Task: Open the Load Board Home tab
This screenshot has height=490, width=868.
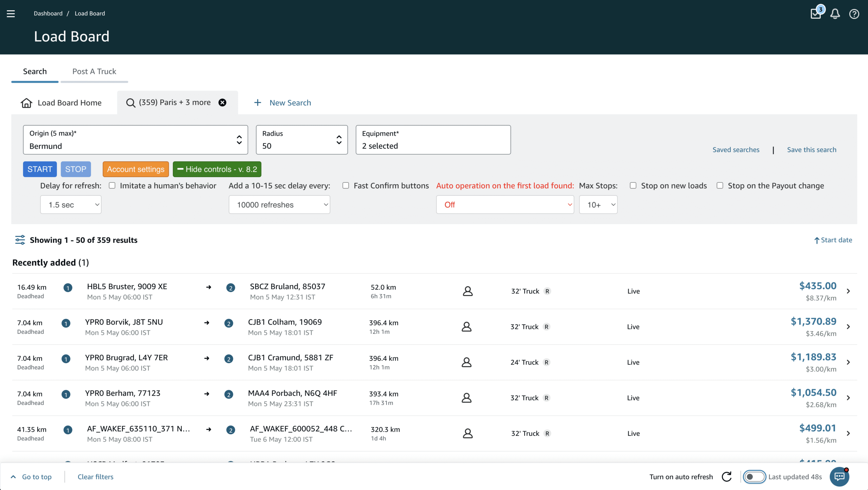Action: (61, 103)
